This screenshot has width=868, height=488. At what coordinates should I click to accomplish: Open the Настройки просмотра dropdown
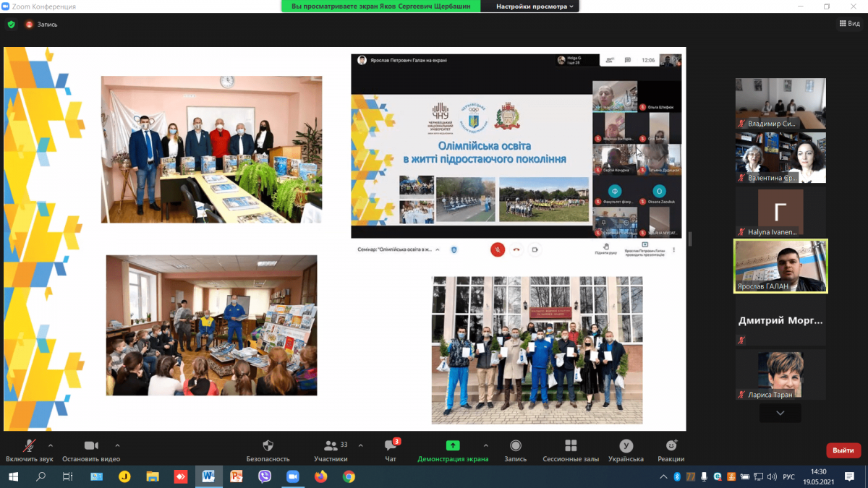[536, 7]
